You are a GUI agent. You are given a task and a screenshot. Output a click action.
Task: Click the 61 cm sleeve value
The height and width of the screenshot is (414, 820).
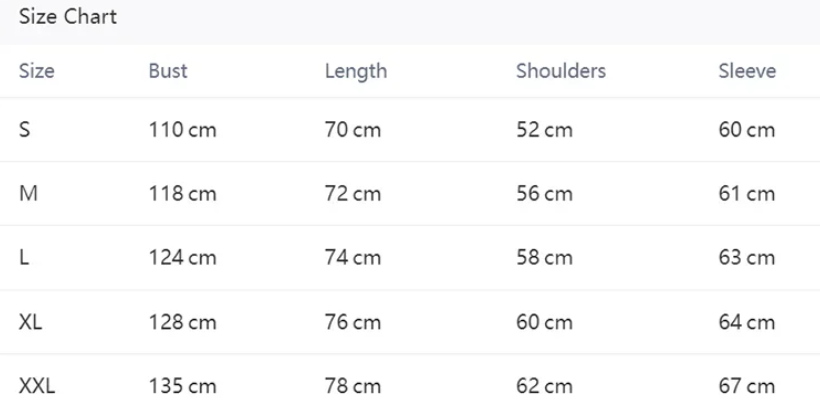click(x=746, y=194)
